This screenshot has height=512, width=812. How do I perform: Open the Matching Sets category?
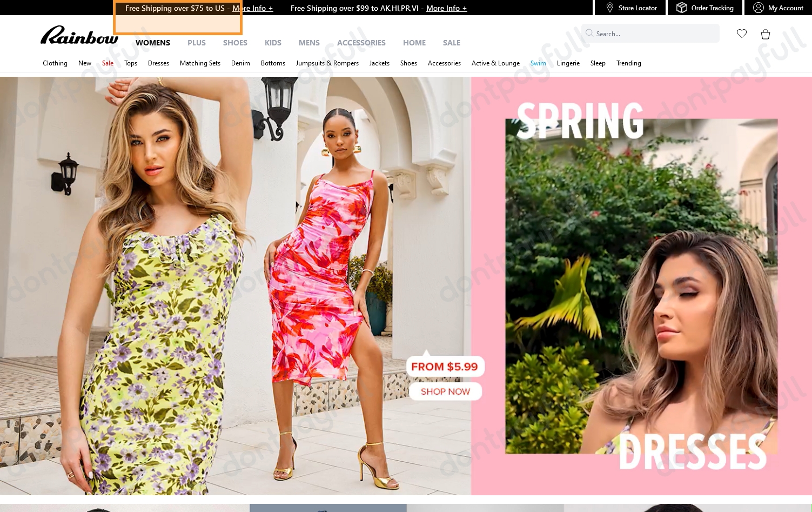pyautogui.click(x=200, y=63)
